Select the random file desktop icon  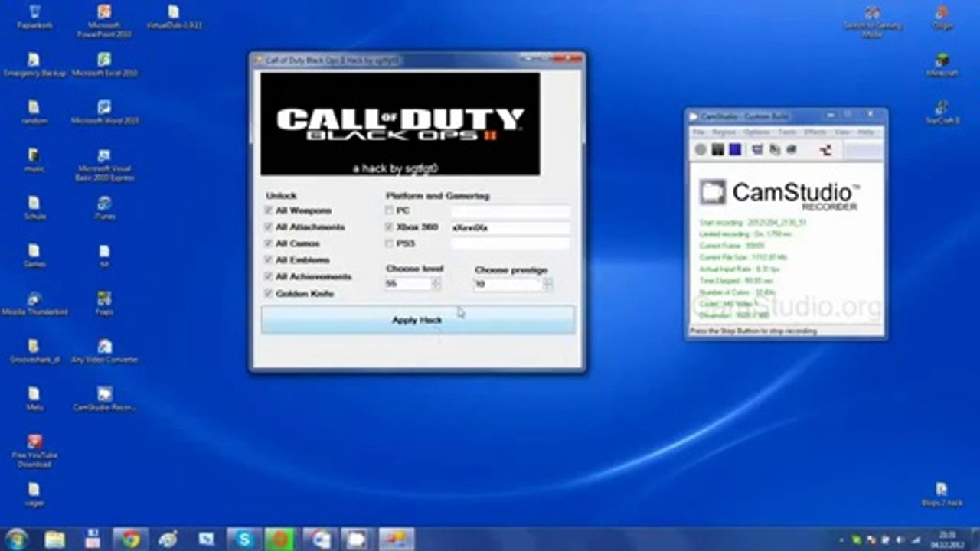tap(34, 112)
